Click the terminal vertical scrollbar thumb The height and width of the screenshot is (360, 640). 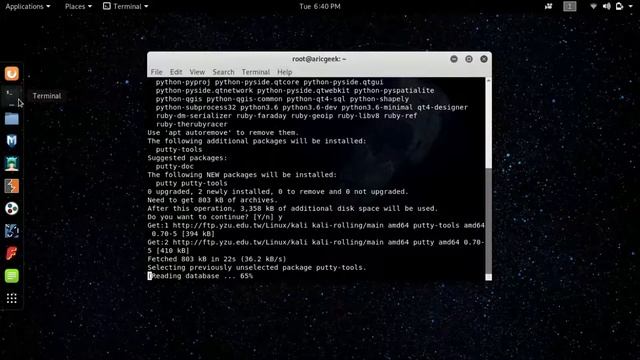click(488, 222)
